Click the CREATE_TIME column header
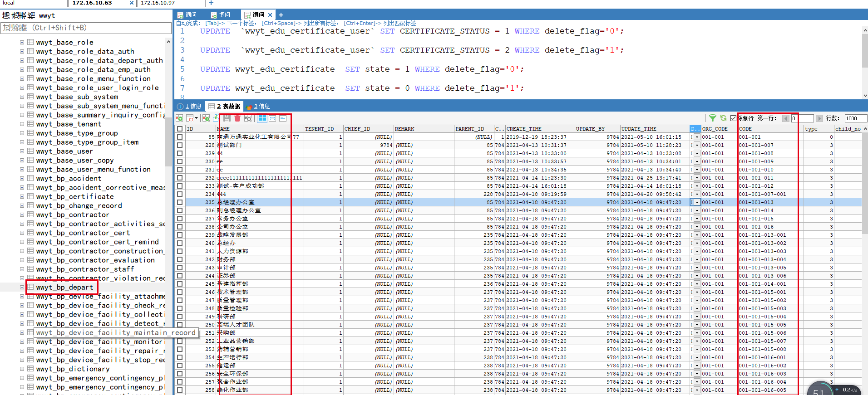 540,129
